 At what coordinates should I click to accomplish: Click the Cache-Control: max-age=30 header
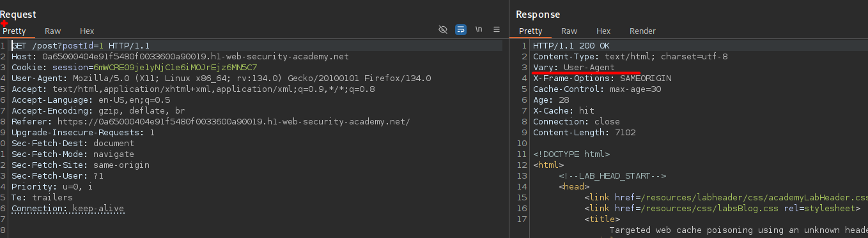click(597, 89)
